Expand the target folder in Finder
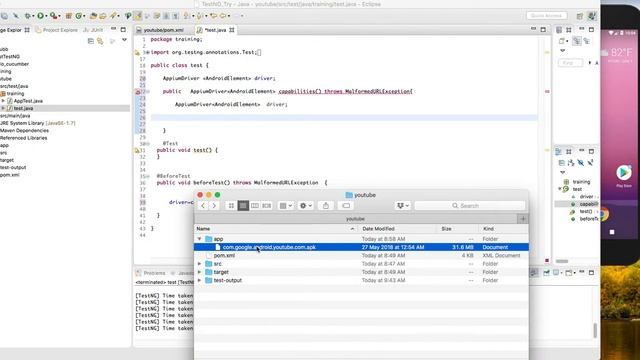Viewport: 640px width, 360px height. (200, 272)
